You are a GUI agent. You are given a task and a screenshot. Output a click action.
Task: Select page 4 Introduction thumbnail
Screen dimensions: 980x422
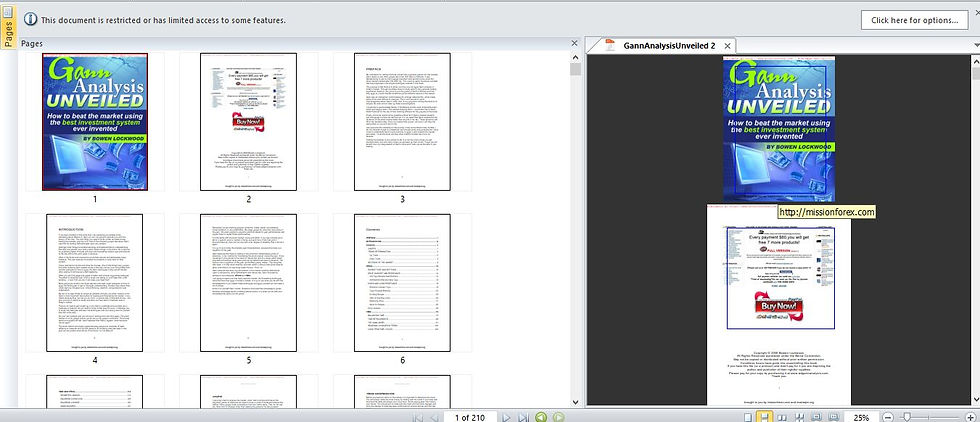pyautogui.click(x=94, y=283)
